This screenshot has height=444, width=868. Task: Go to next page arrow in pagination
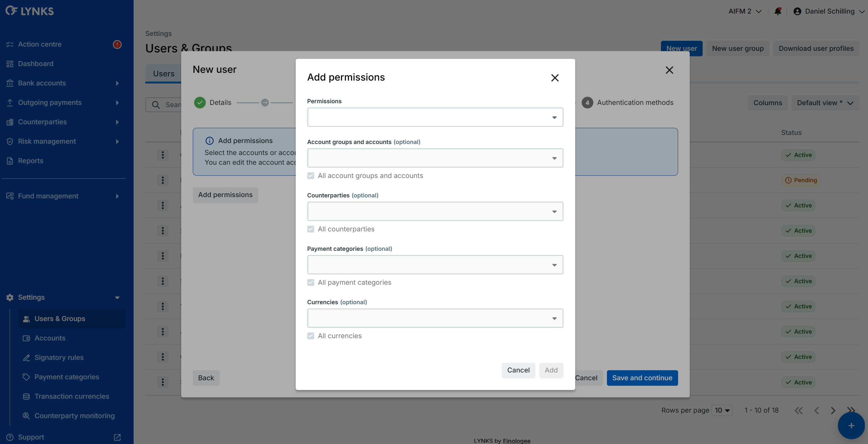point(833,410)
